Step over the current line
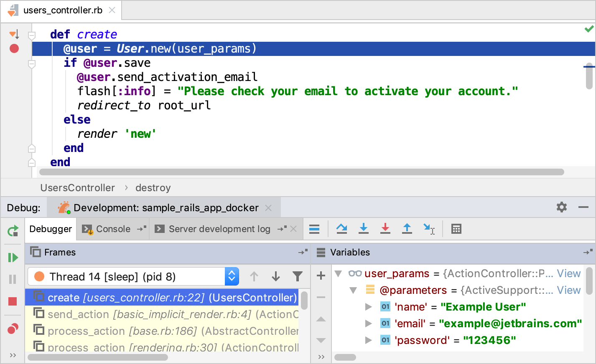The image size is (596, 364). point(341,229)
